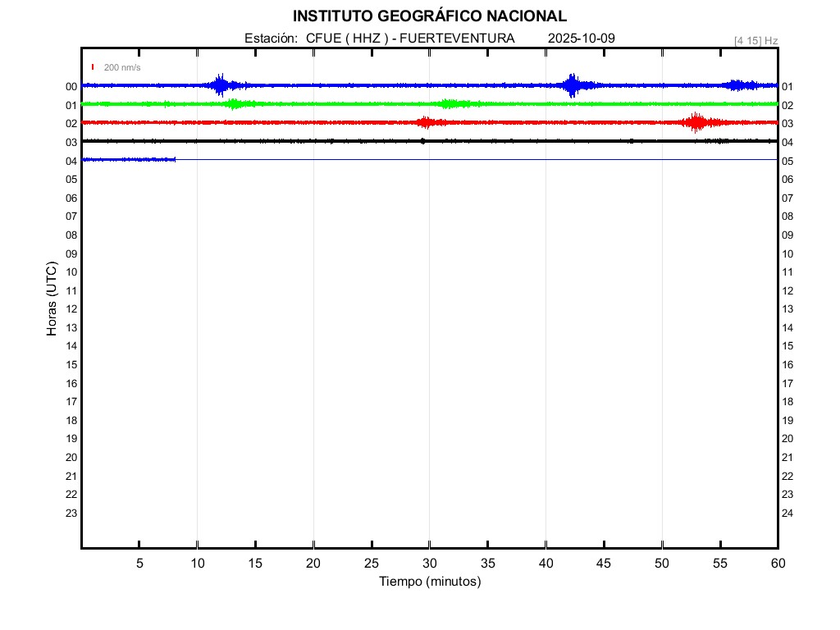
Task: Select the blue trace burst near minute 42
Action: 572,85
